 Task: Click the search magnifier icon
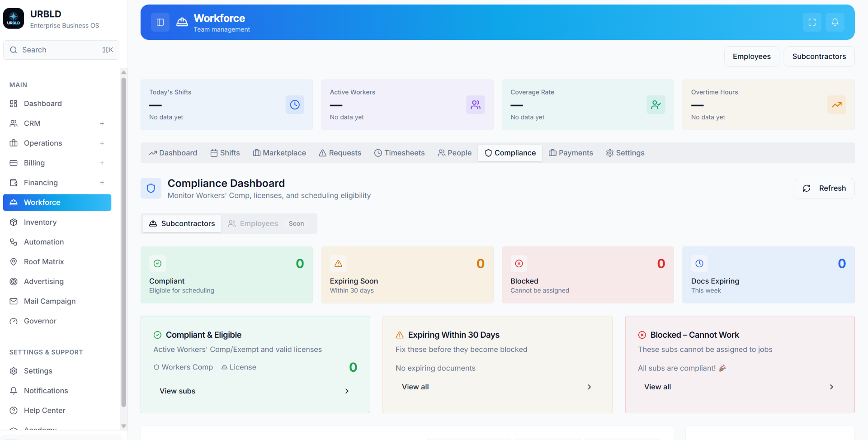[14, 50]
